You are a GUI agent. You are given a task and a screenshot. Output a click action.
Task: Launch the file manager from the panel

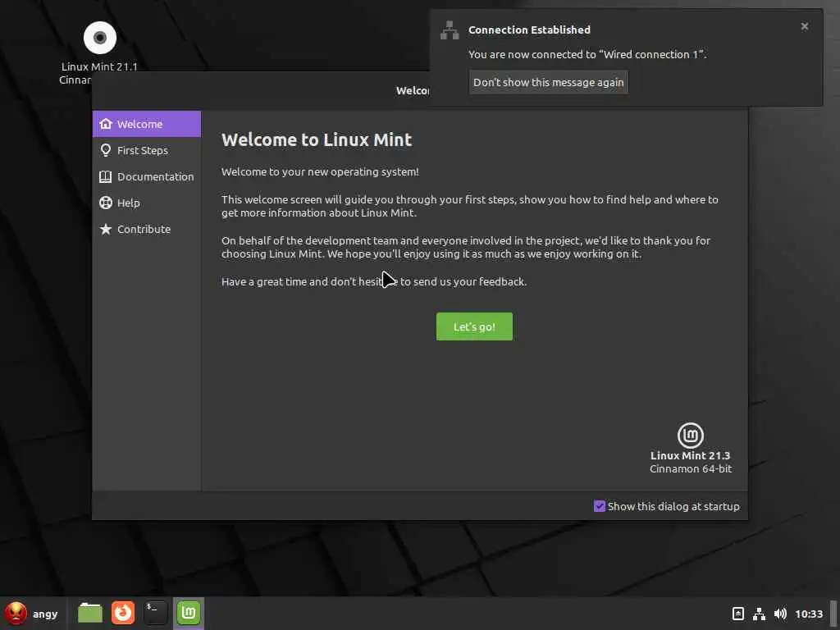tap(90, 613)
